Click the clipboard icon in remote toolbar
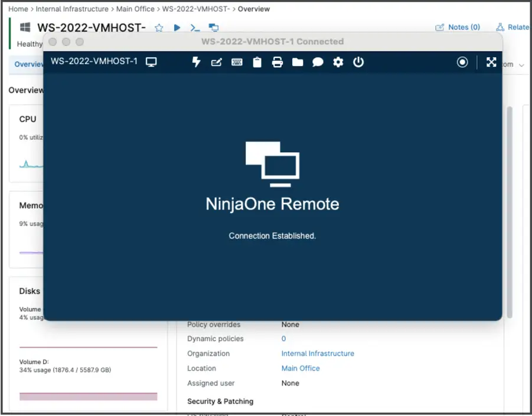Image resolution: width=532 pixels, height=416 pixels. click(257, 62)
